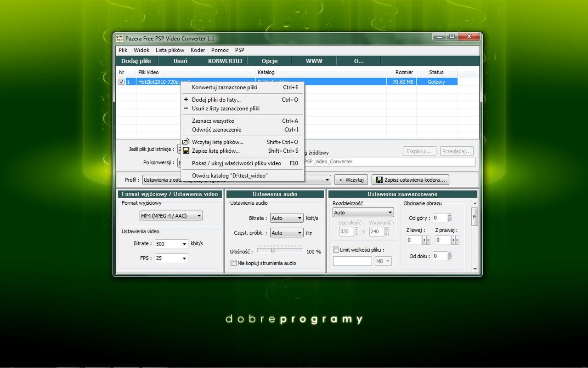Click the Eksploruj... button
Screen dimensions: 588x368
[419, 151]
